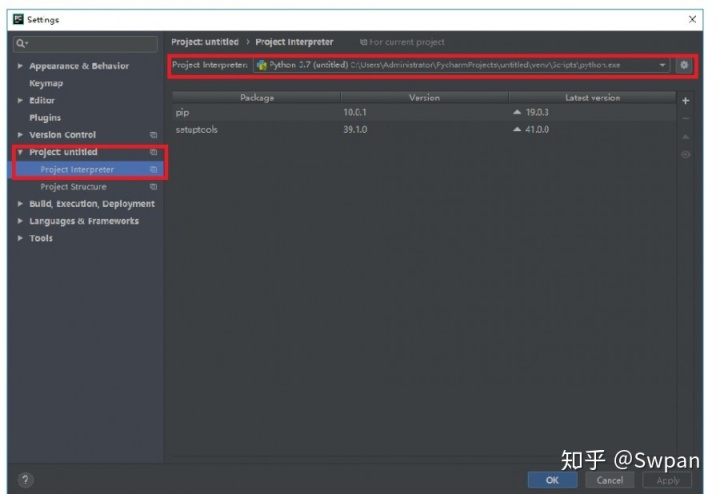Image resolution: width=720 pixels, height=494 pixels.
Task: Click setuptools' latest version upgrade arrow
Action: click(517, 129)
